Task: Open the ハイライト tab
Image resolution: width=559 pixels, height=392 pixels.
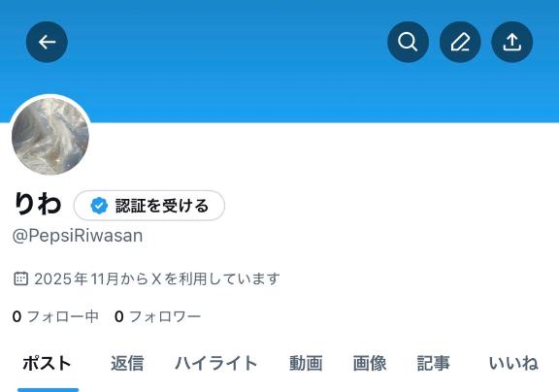Action: click(x=216, y=364)
